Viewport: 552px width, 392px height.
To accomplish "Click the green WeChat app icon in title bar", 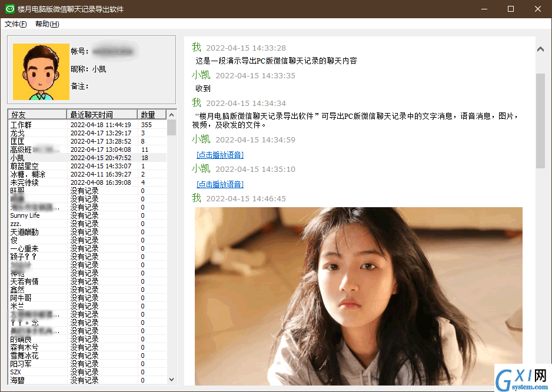I will tap(9, 9).
